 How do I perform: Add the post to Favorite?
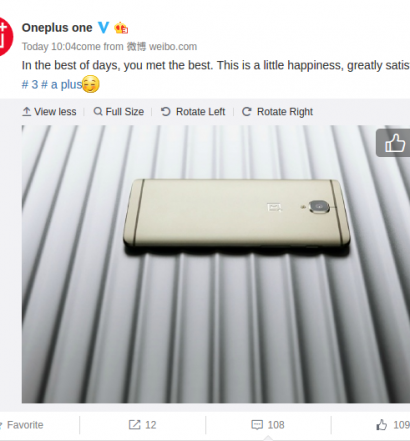pos(22,425)
